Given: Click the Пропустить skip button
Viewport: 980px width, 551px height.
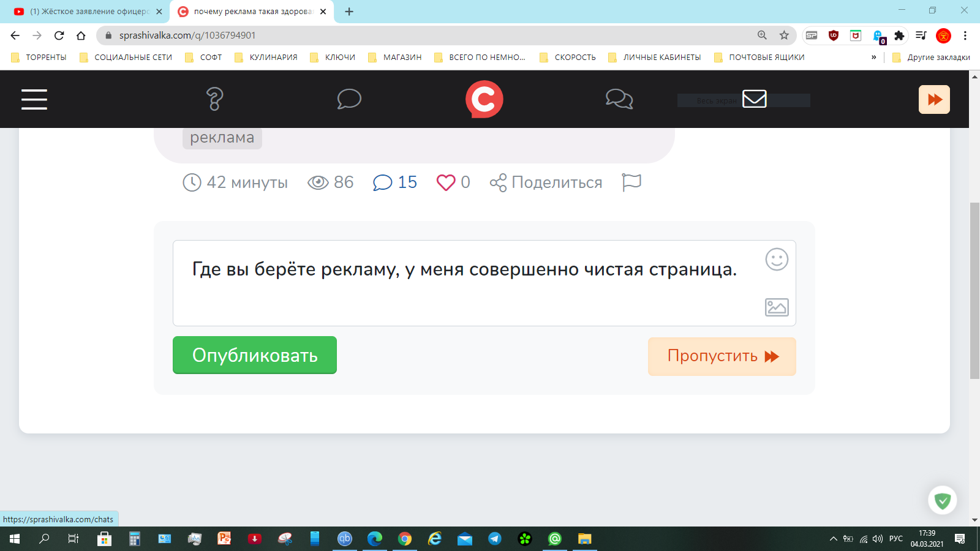Looking at the screenshot, I should point(722,356).
